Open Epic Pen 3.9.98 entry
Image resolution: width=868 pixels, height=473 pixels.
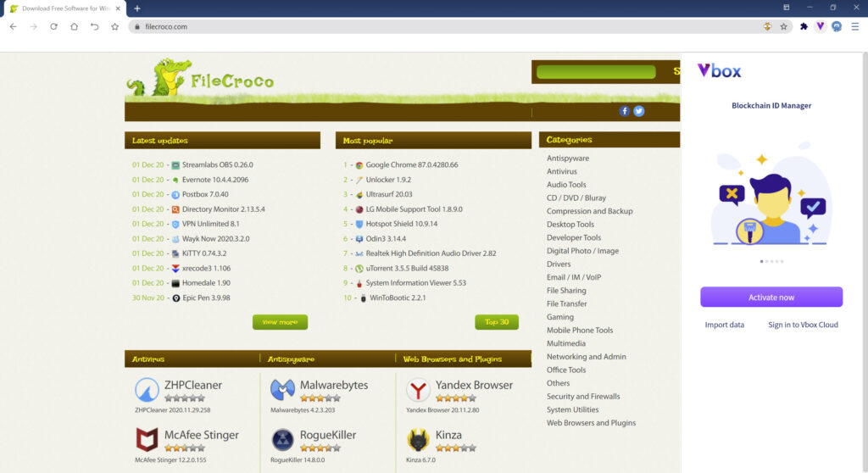[206, 298]
